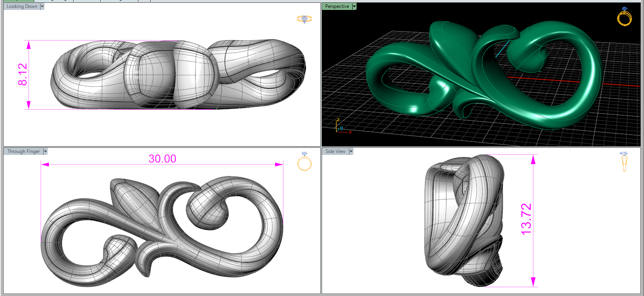Click the Looking Down viewport ring icon
The image size is (644, 296).
coord(305,19)
